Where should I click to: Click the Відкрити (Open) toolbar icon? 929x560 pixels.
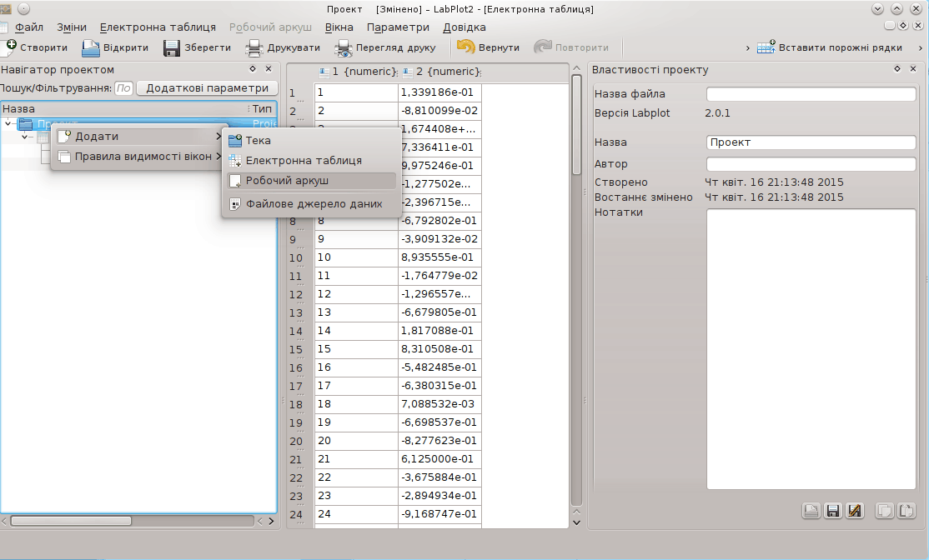pos(90,47)
